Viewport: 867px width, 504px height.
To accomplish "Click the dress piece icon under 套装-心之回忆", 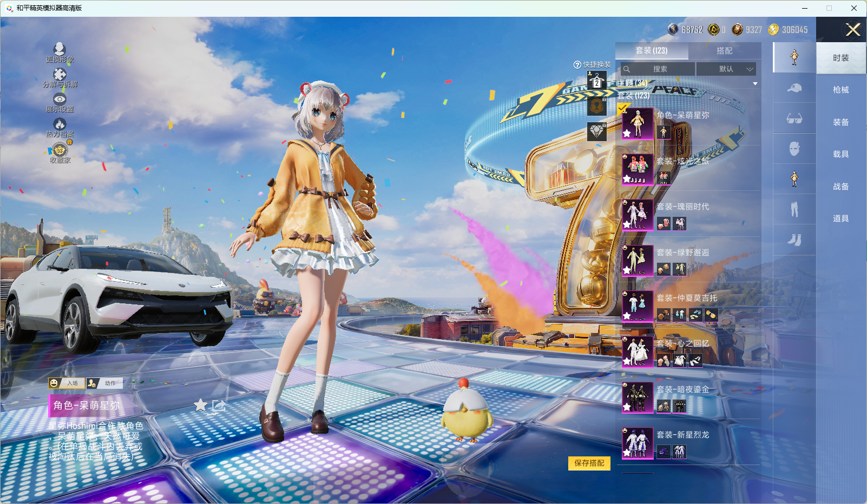I will [680, 360].
